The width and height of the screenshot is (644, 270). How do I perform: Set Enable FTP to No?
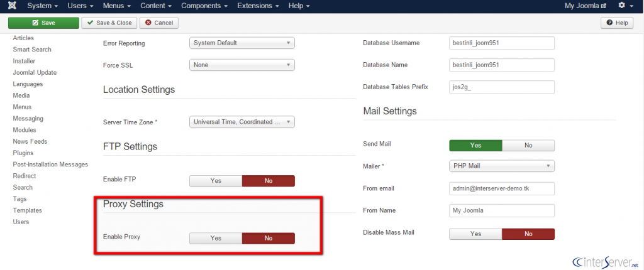[x=269, y=181]
